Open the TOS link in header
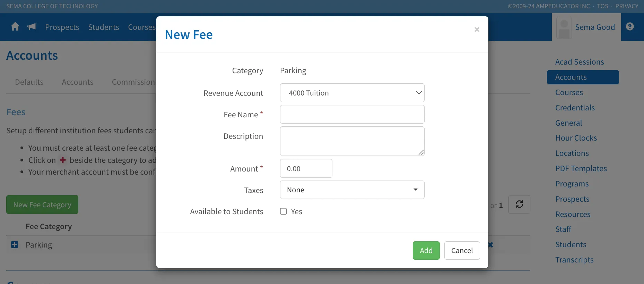This screenshot has width=644, height=284. pyautogui.click(x=602, y=6)
